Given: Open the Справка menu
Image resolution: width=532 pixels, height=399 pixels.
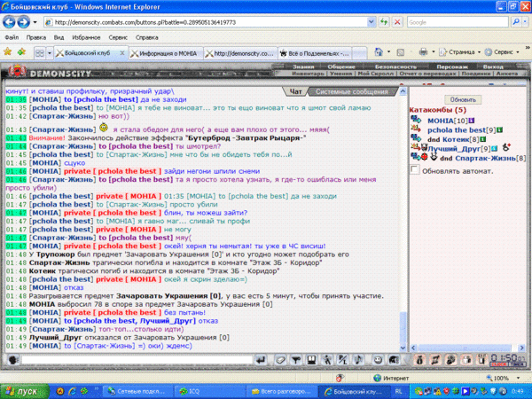Looking at the screenshot, I should pos(147,37).
